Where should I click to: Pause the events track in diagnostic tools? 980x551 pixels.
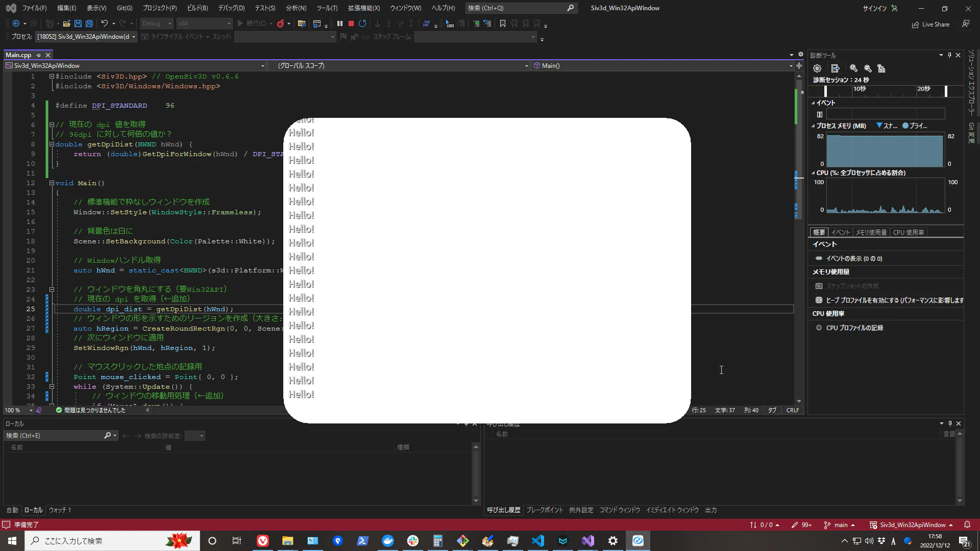coord(820,114)
